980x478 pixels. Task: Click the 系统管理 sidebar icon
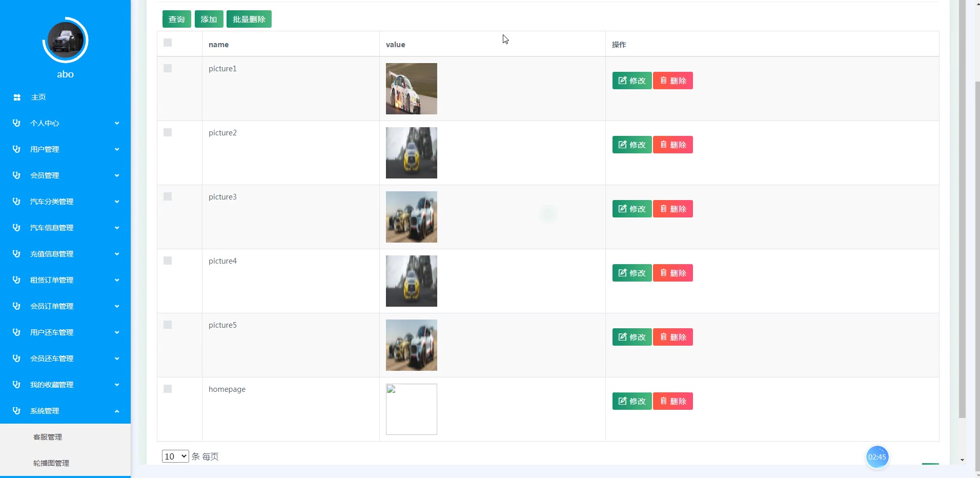pyautogui.click(x=16, y=411)
